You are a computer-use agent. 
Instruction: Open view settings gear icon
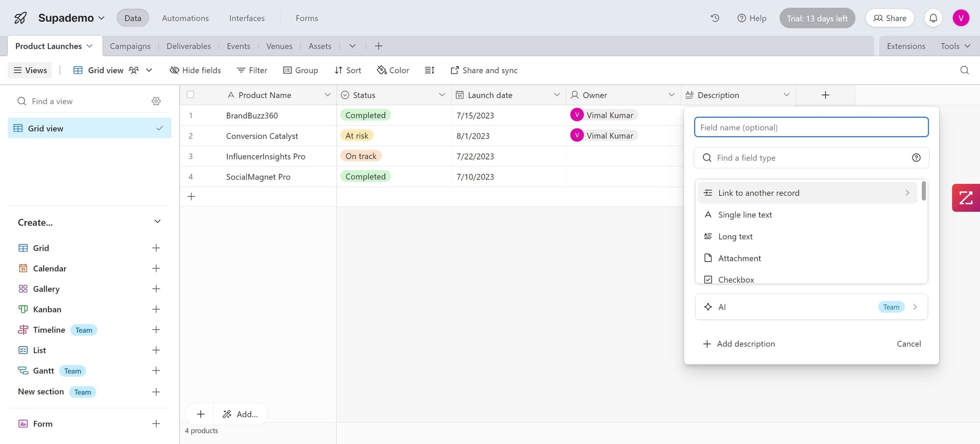pyautogui.click(x=156, y=101)
